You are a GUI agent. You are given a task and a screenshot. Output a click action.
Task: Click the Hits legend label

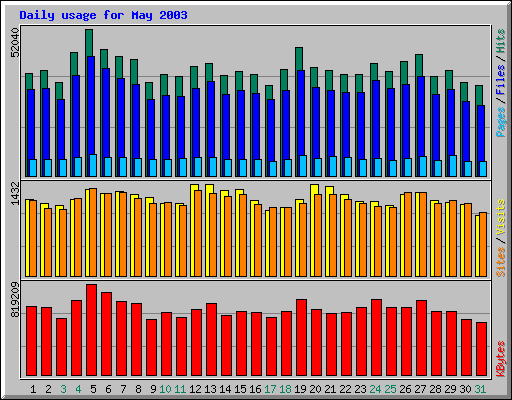point(500,41)
